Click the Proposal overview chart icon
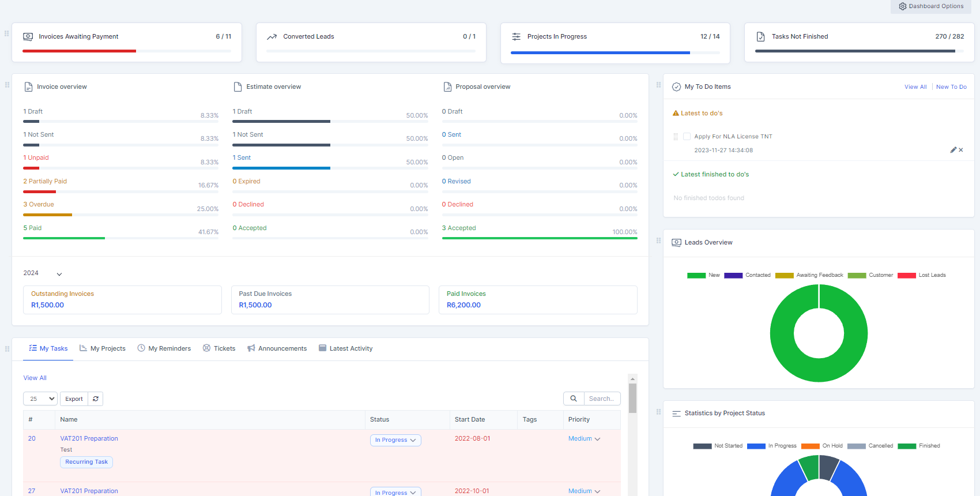980x496 pixels. coord(447,87)
